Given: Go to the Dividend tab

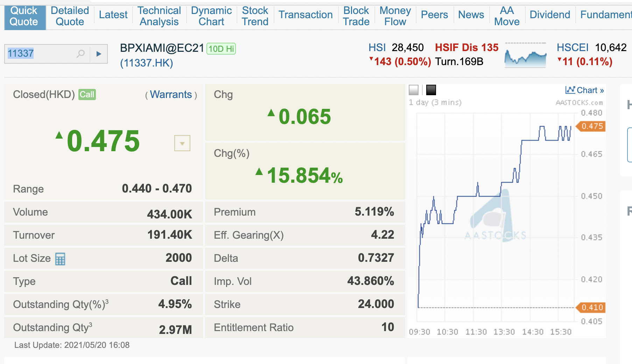Looking at the screenshot, I should pyautogui.click(x=550, y=15).
